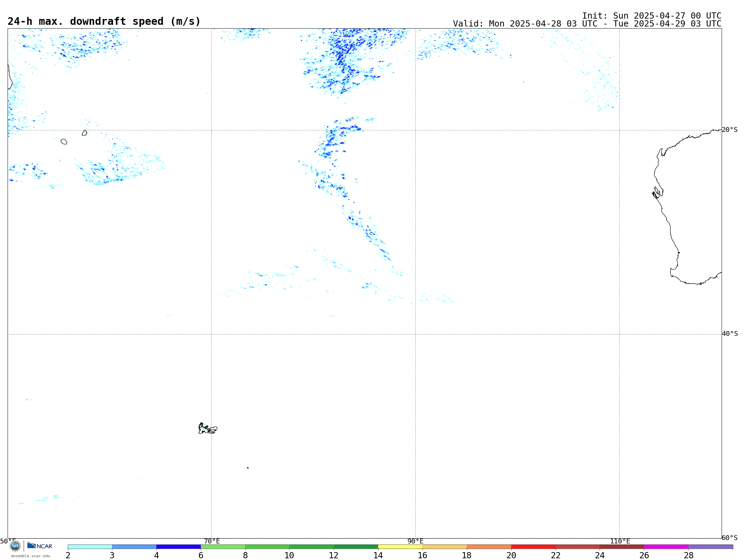Click the magenta 26-28 color swatch
The width and height of the screenshot is (744, 560).
pos(666,547)
